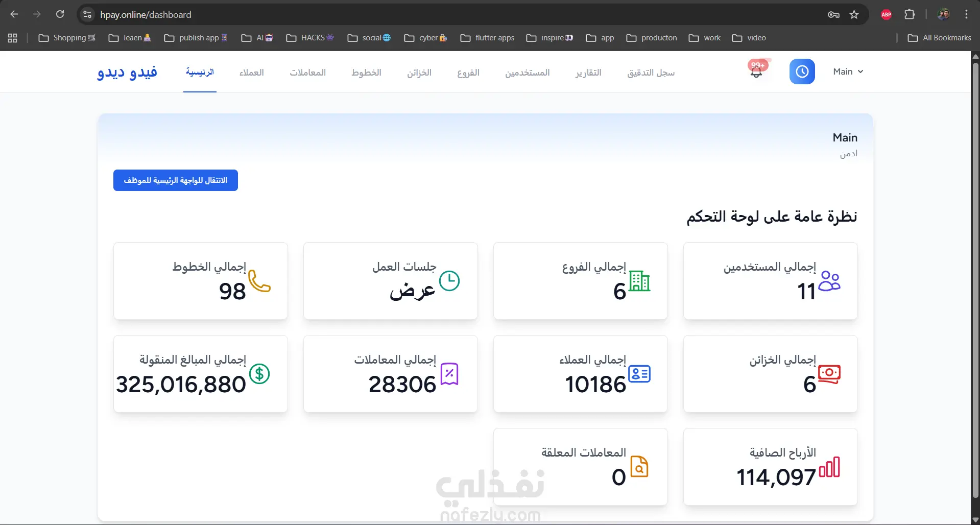Click الانتقال للواجهة الرئيسية للموظف button
Image resolution: width=980 pixels, height=525 pixels.
pos(176,180)
